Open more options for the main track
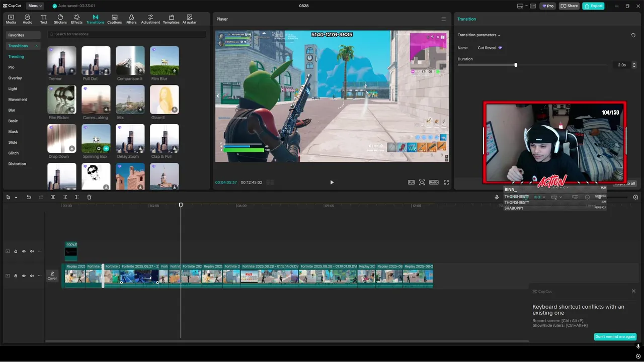 coord(40,276)
